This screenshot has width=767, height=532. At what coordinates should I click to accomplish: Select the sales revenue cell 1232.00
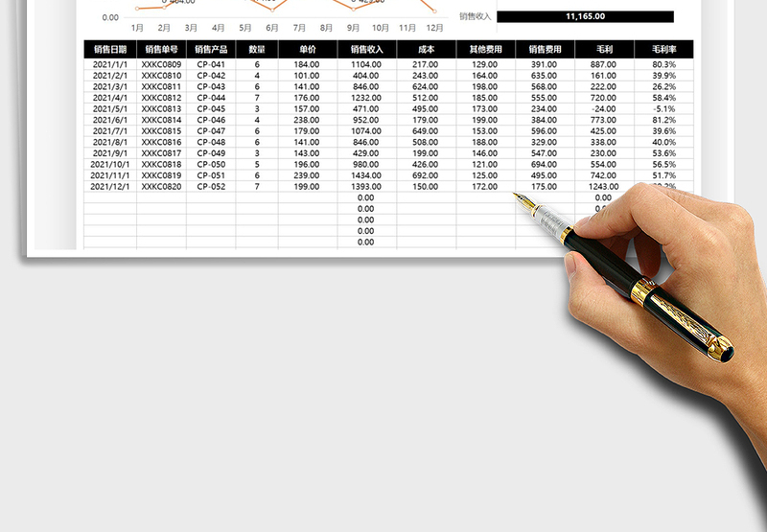click(366, 98)
